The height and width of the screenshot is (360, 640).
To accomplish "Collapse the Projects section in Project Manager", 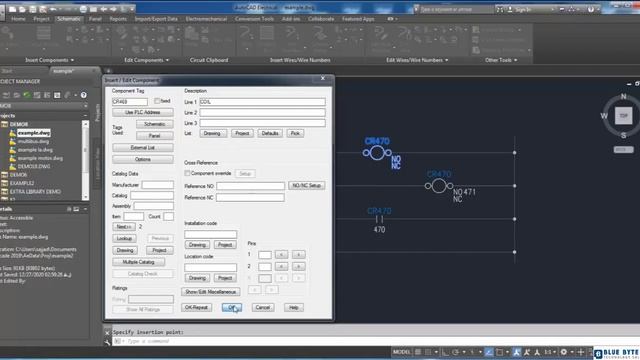I will pos(85,116).
